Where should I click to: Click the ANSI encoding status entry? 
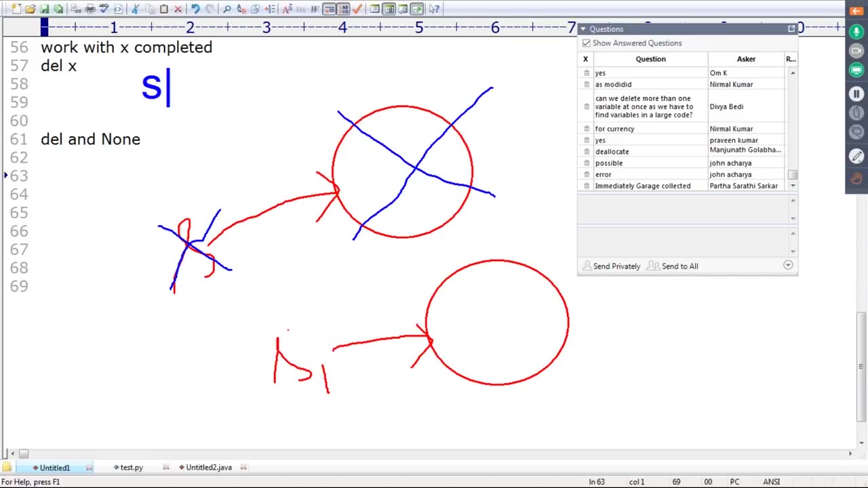click(772, 482)
